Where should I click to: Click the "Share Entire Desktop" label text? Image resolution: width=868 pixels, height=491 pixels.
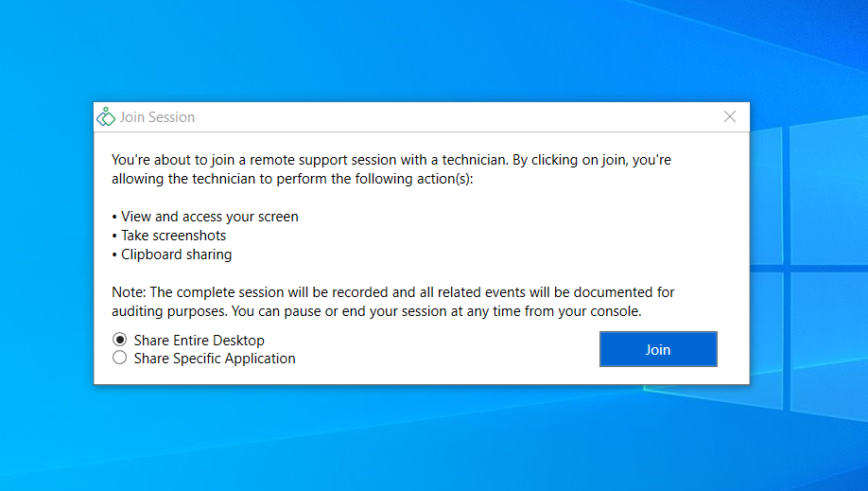pyautogui.click(x=199, y=341)
